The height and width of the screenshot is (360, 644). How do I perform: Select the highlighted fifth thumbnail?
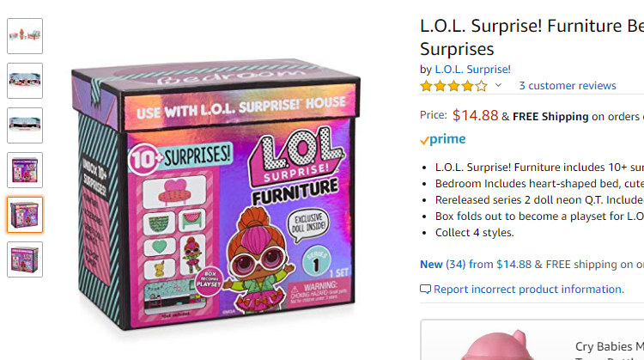click(x=25, y=215)
